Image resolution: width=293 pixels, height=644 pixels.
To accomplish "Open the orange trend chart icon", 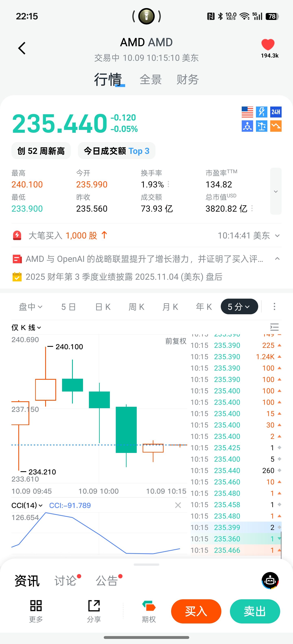I will click(276, 126).
